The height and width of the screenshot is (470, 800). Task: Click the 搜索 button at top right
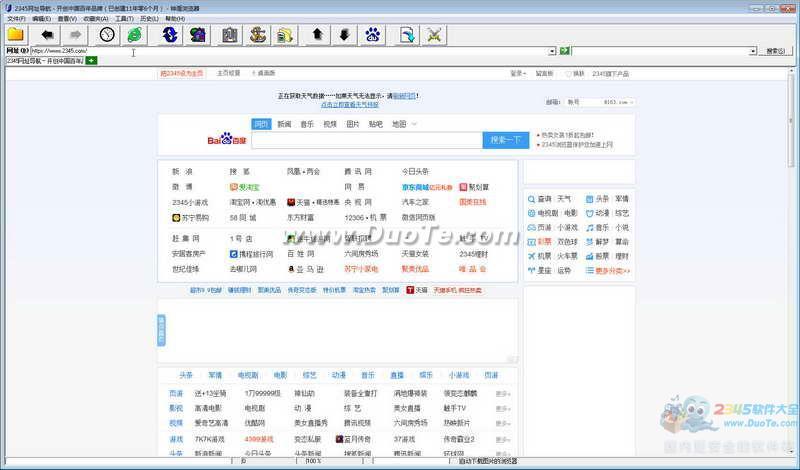tap(776, 52)
